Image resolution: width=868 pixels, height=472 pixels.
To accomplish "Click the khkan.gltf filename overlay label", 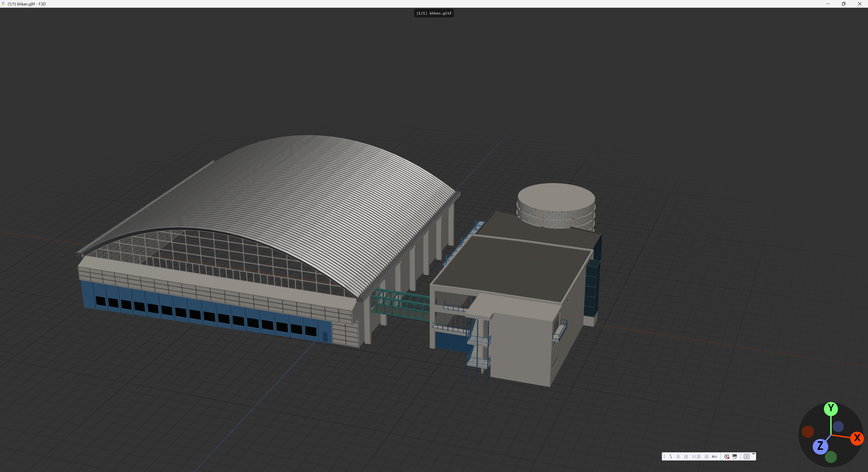I will tap(434, 13).
